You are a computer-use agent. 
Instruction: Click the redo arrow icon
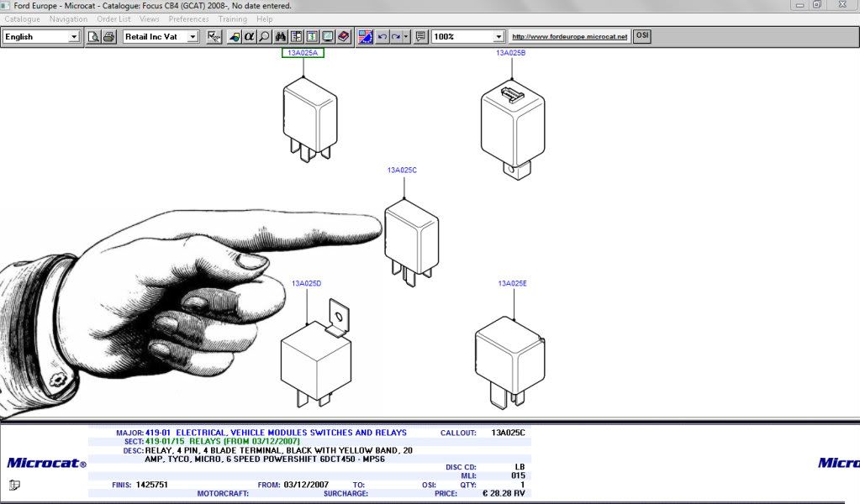(x=395, y=37)
